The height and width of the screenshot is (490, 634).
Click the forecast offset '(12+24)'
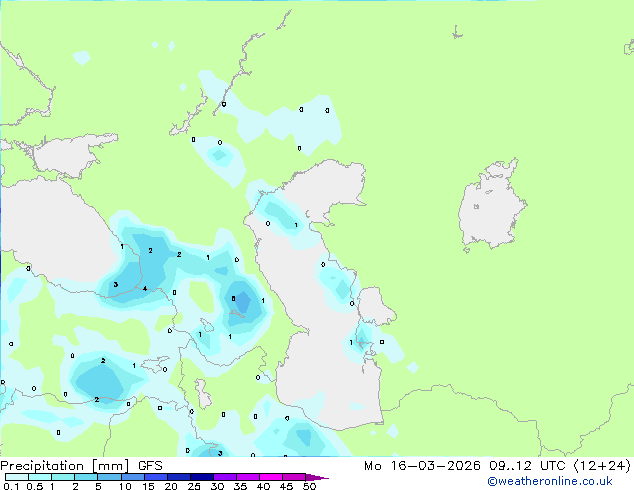tap(602, 466)
